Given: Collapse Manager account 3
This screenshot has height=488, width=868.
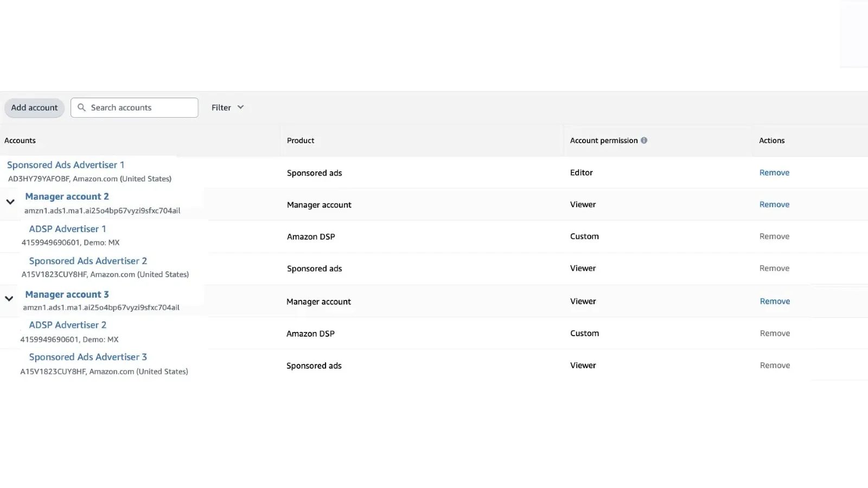Looking at the screenshot, I should (9, 299).
